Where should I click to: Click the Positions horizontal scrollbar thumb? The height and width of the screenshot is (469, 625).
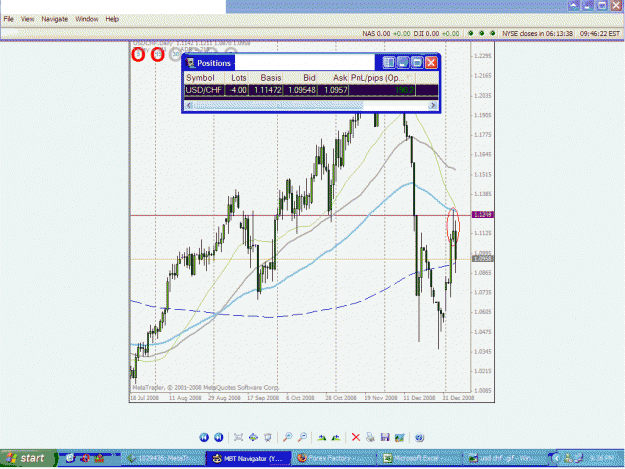(279, 105)
